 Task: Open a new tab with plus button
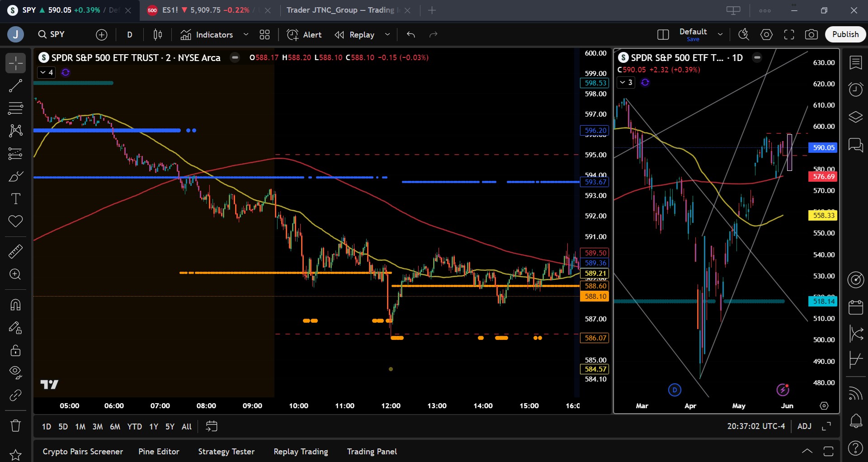432,10
